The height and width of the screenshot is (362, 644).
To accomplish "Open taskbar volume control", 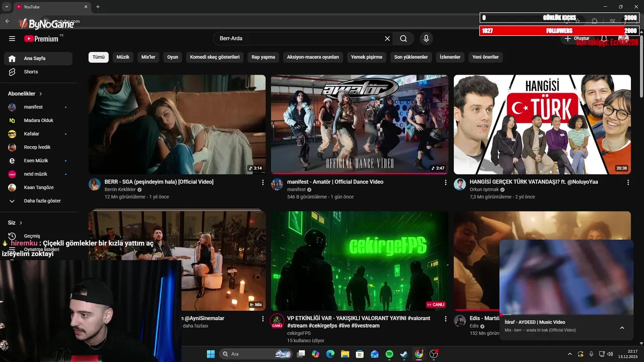I will [x=610, y=354].
